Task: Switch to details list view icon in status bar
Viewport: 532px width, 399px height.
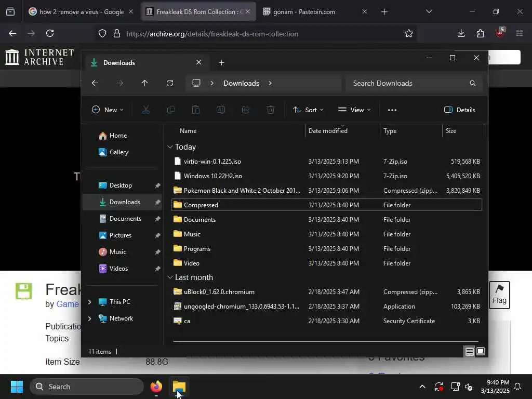Action: coord(469,352)
